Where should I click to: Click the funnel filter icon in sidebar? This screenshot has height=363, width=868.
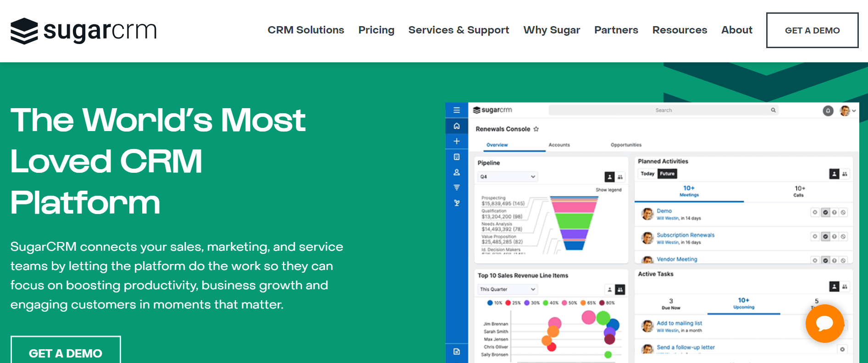[457, 187]
